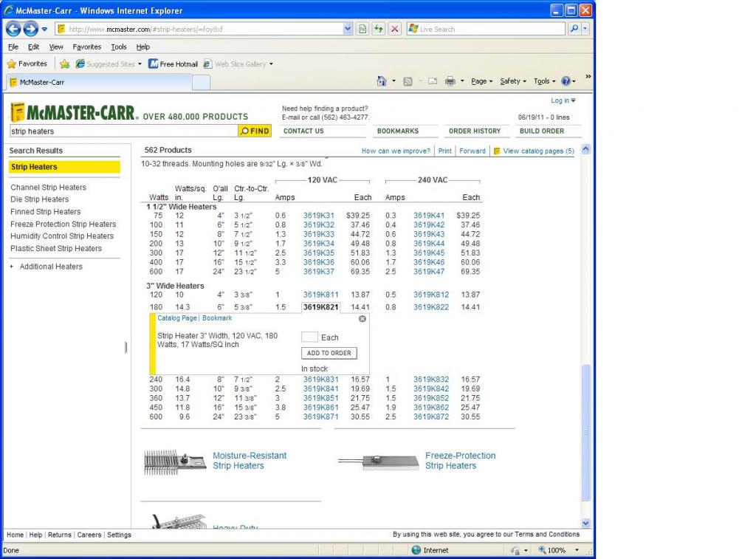Click the Freeze-Protection Strip Heaters image
This screenshot has height=559, width=756.
[x=379, y=462]
